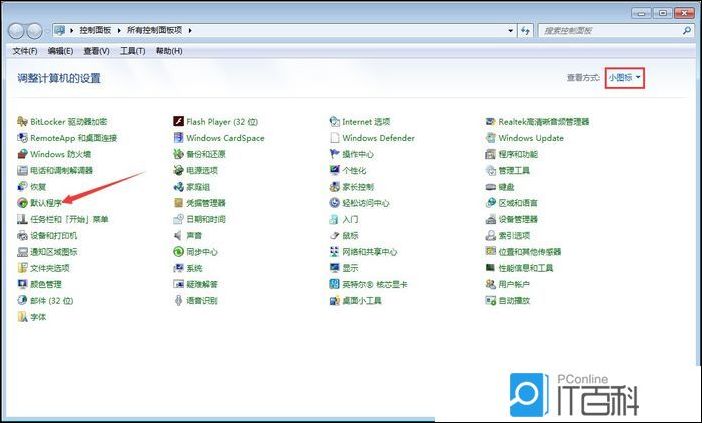Open the 个性化 icon
Viewport: 702px width, 423px height.
tap(334, 170)
